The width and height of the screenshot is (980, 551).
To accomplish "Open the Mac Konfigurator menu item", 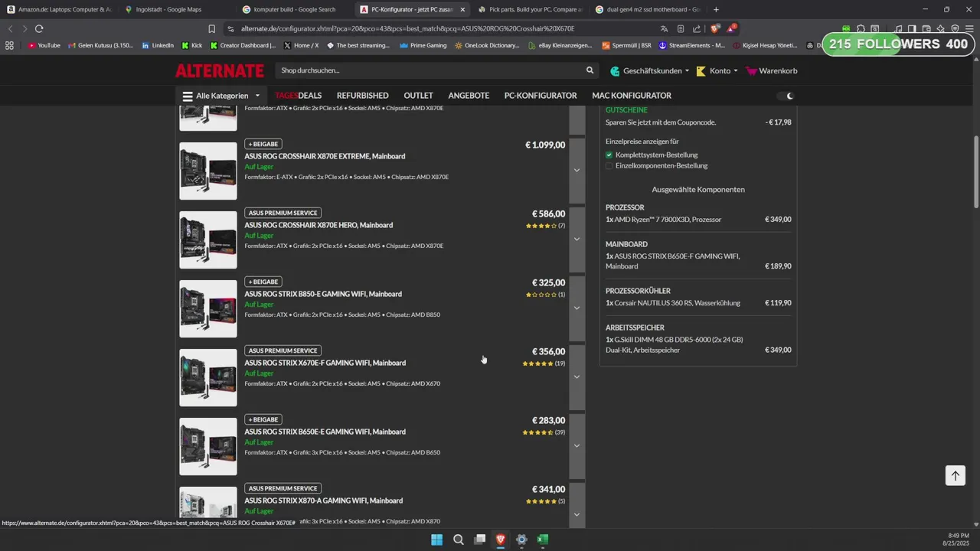I will [x=632, y=96].
